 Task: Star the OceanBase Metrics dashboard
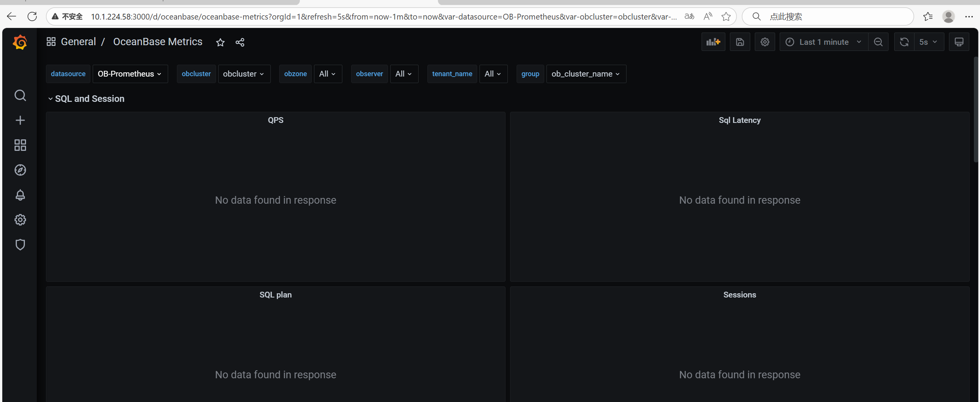220,42
